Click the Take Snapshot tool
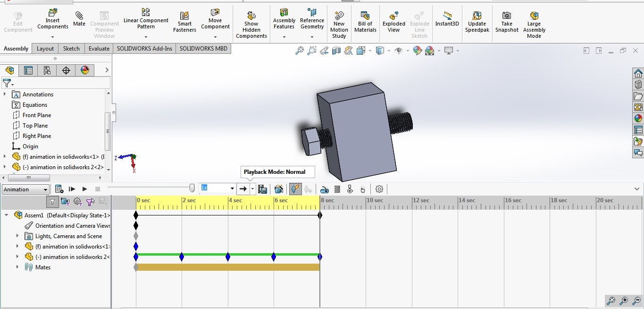The height and width of the screenshot is (309, 644). pos(507,22)
